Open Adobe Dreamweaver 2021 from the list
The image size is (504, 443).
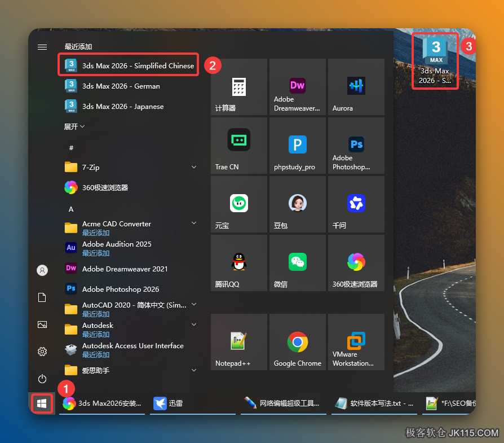(x=129, y=269)
